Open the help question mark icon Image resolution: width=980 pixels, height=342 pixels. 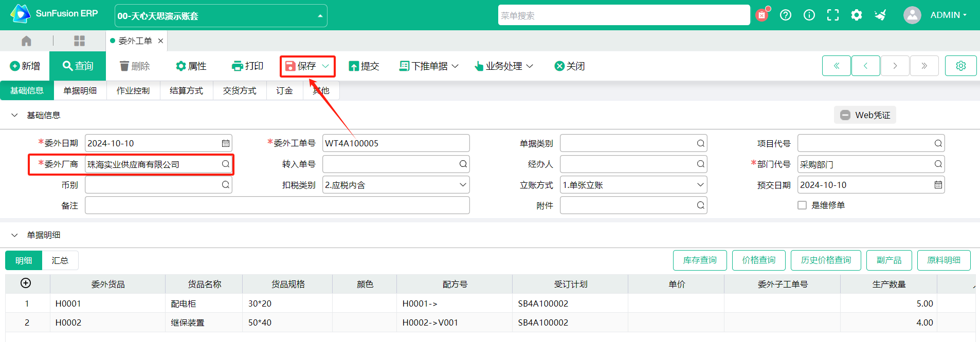786,15
